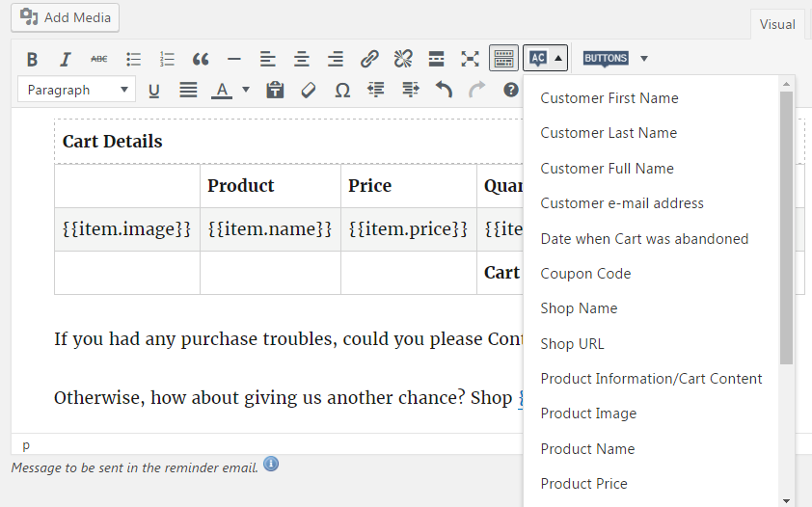
Task: Click the dropdown list scrollbar thumb
Action: 786,227
